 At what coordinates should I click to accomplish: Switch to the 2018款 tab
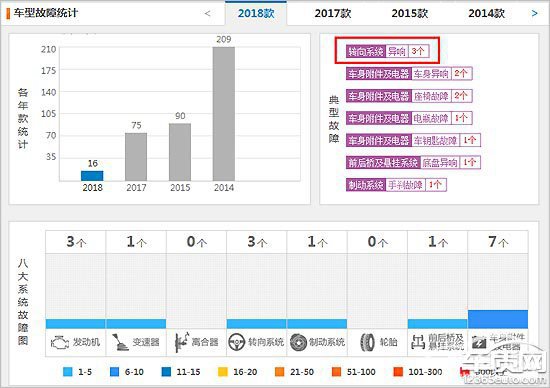pos(256,13)
